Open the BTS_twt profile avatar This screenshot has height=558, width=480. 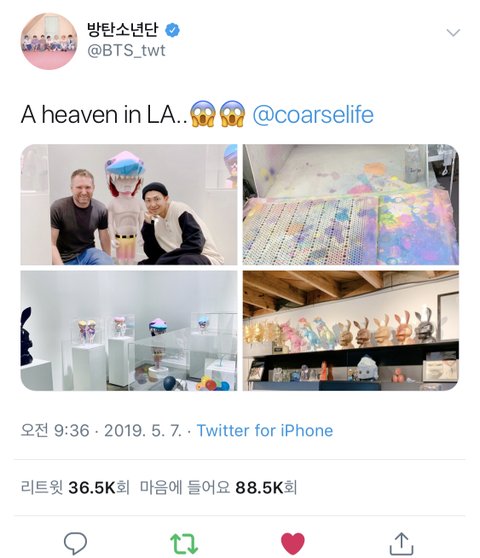click(49, 41)
